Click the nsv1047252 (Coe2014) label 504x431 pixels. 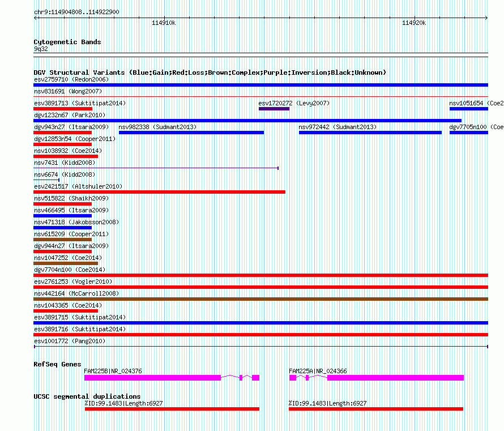click(x=68, y=258)
